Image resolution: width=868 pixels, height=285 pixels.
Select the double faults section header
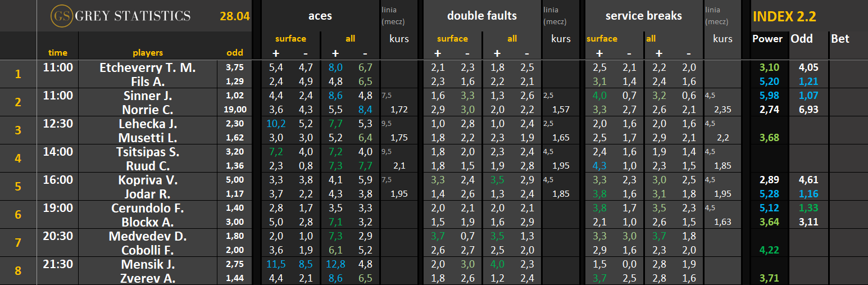tap(481, 16)
